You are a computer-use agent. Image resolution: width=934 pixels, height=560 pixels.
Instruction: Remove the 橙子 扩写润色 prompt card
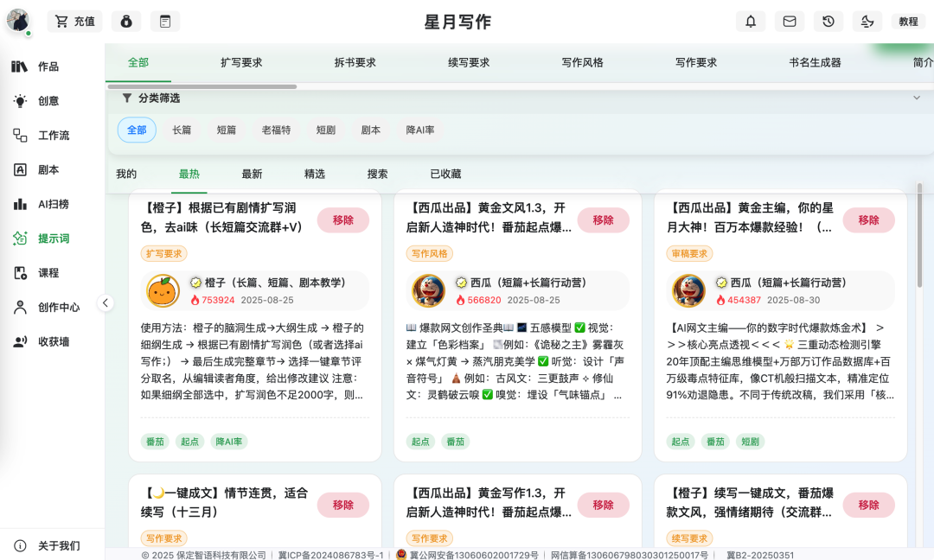pyautogui.click(x=342, y=220)
